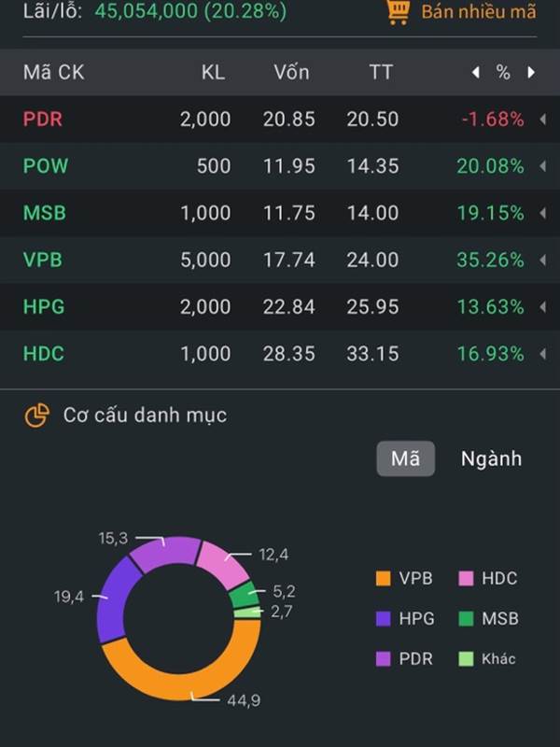Click the pink HDC legend swatch

[x=466, y=578]
